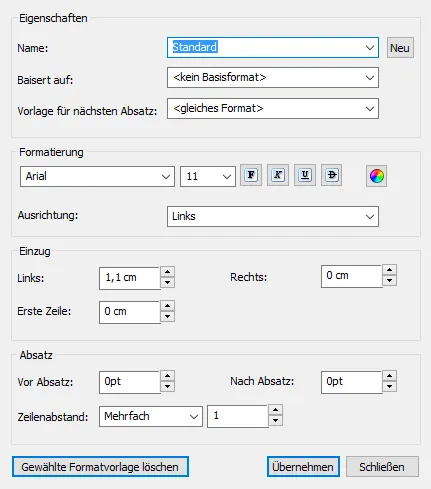431x489 pixels.
Task: Toggle italic formatting with the K icon
Action: coord(278,175)
